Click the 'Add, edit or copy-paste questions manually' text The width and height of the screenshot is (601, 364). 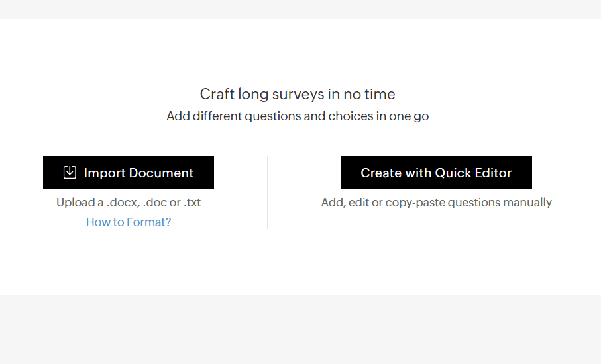(x=436, y=203)
